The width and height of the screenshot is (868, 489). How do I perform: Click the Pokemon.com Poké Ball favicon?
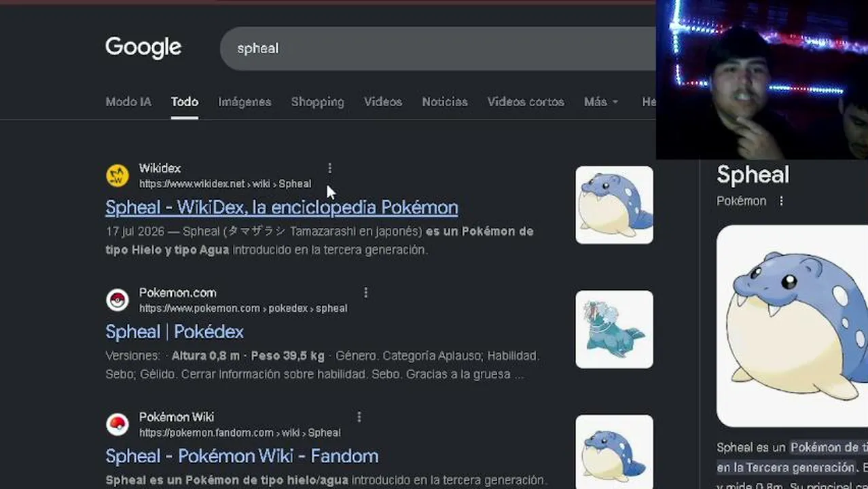pos(117,300)
